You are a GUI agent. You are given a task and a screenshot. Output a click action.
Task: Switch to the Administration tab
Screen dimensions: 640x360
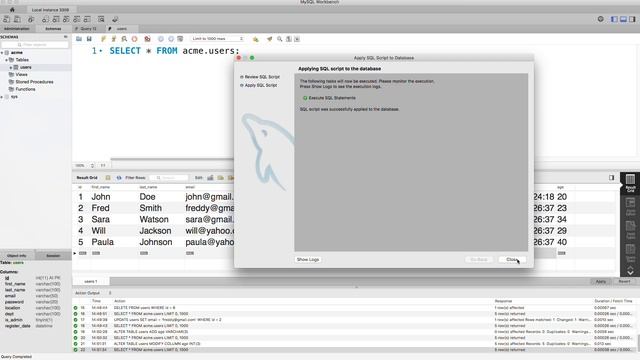point(17,29)
